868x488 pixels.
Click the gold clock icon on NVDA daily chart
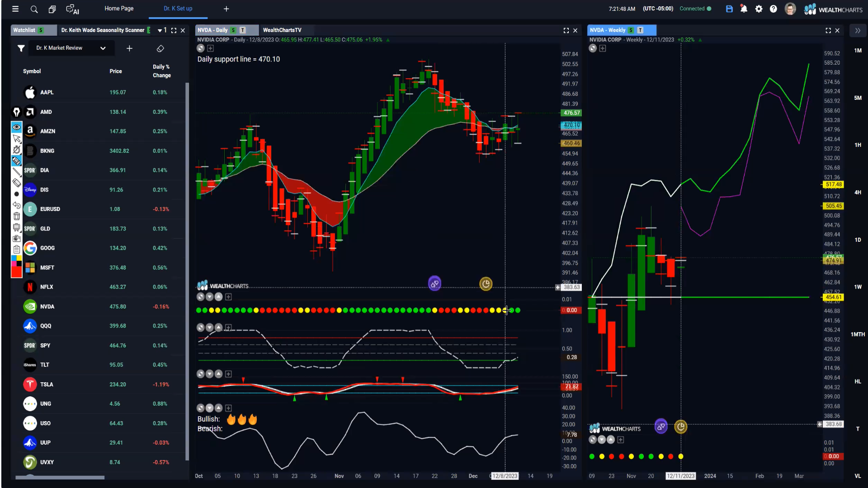tap(486, 284)
